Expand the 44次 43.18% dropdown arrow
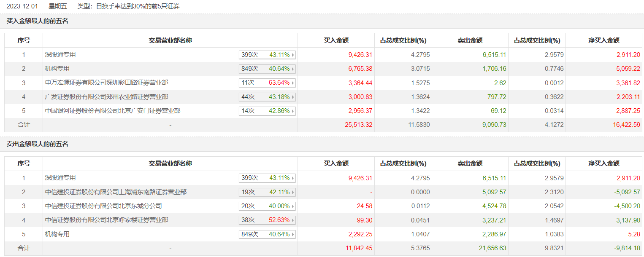 coord(293,97)
